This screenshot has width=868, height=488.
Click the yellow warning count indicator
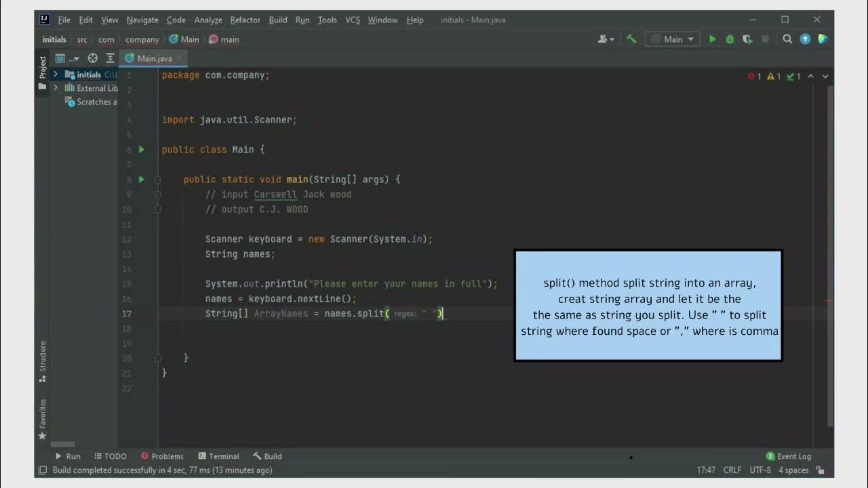click(x=774, y=77)
